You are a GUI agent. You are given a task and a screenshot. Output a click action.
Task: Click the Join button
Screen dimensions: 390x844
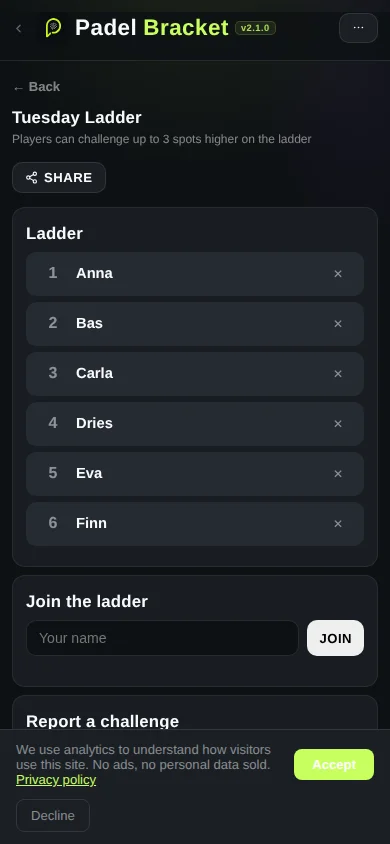click(336, 638)
